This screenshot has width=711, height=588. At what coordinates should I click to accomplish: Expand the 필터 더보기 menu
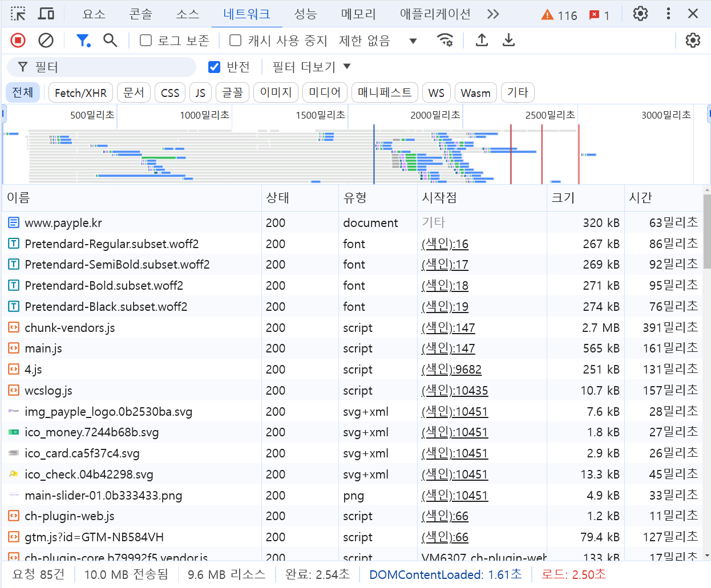point(309,67)
